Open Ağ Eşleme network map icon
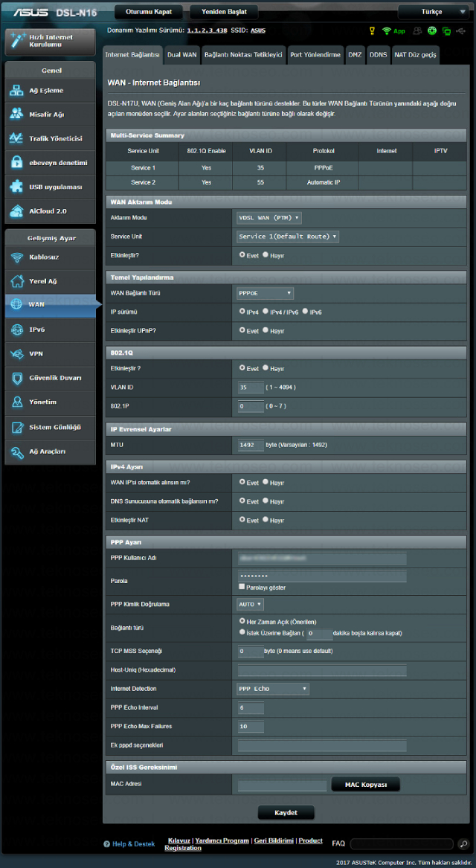This screenshot has width=476, height=868. (16, 91)
